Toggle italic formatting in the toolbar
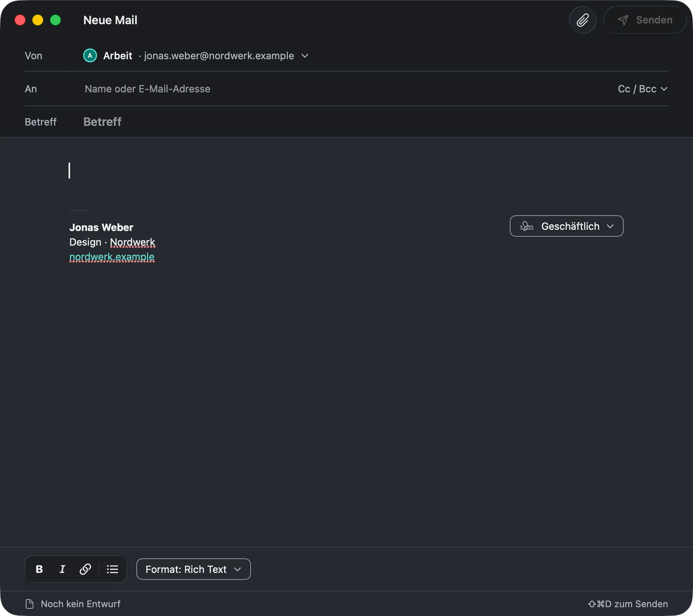 62,569
